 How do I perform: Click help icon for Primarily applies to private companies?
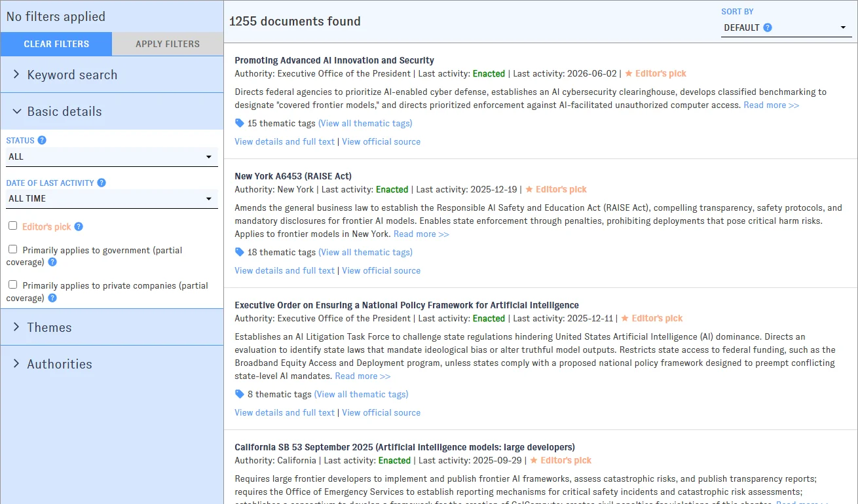52,298
